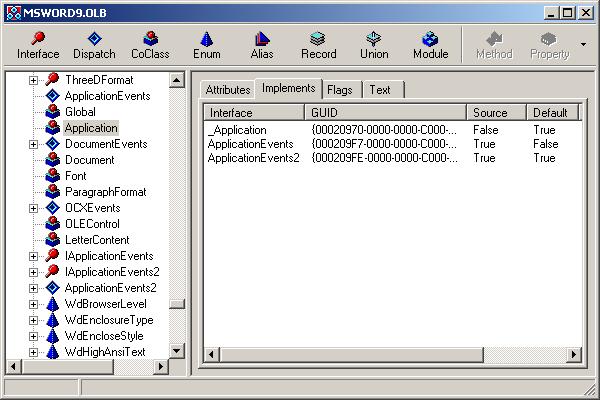Click the window resize grip corner
Screen dimensions: 600x400
[591, 391]
